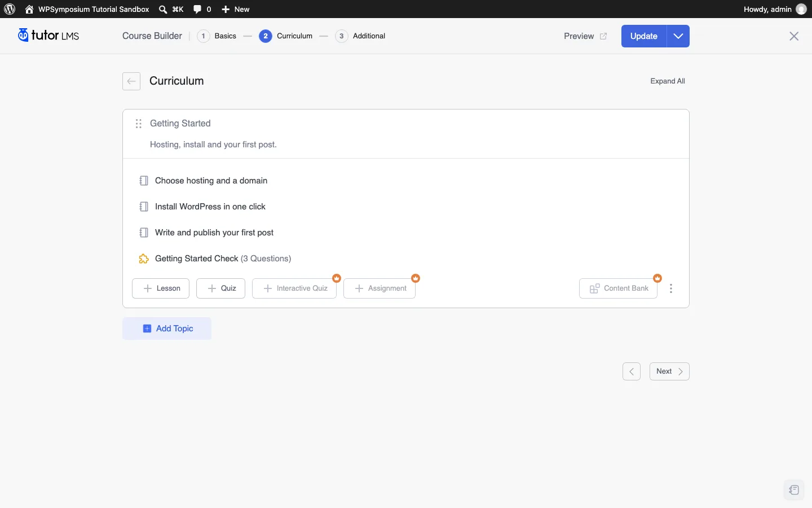This screenshot has height=508, width=812.
Task: Click the lesson icon beside 'Write and publish your first post'
Action: pos(144,233)
